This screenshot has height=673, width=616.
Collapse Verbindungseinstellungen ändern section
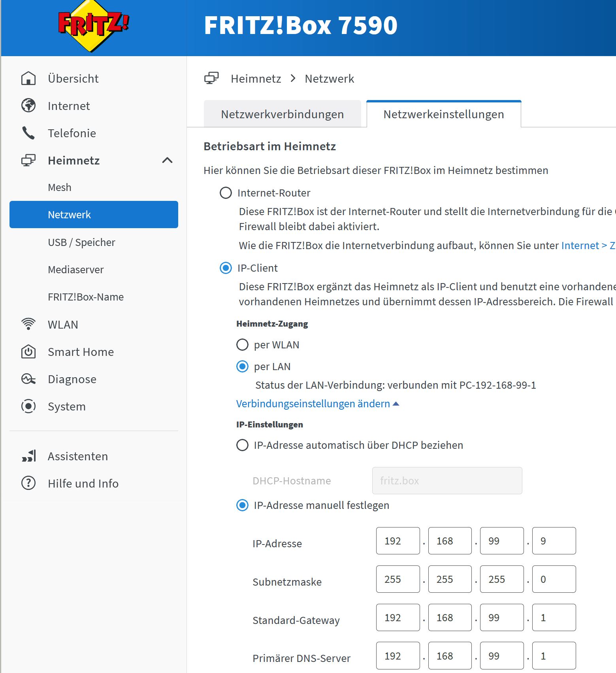318,404
